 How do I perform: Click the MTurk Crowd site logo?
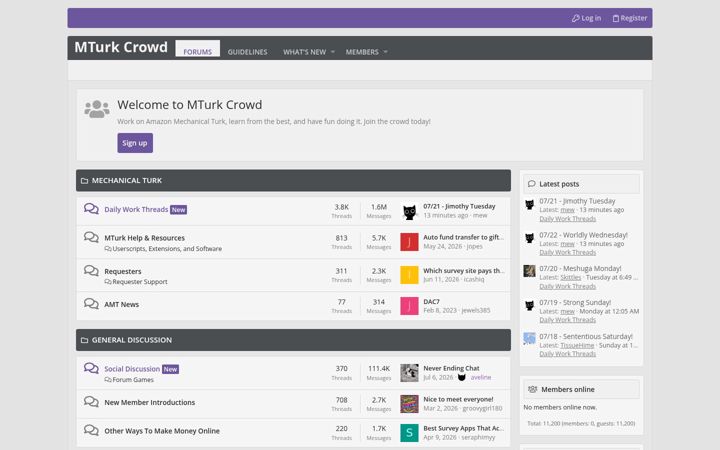121,47
